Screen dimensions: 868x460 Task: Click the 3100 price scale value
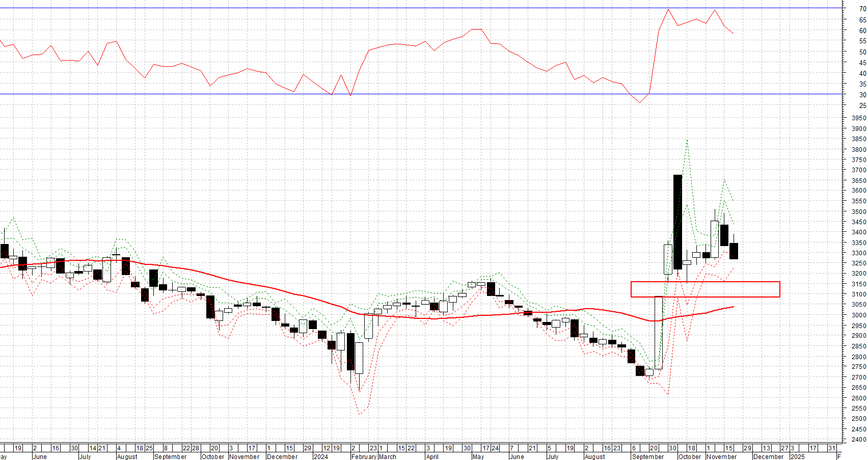[x=858, y=294]
